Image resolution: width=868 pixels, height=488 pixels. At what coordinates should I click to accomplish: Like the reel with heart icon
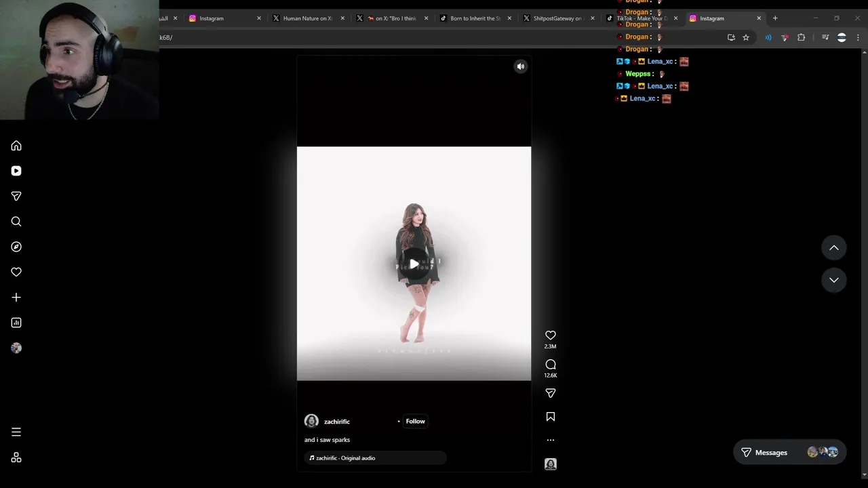pyautogui.click(x=550, y=335)
